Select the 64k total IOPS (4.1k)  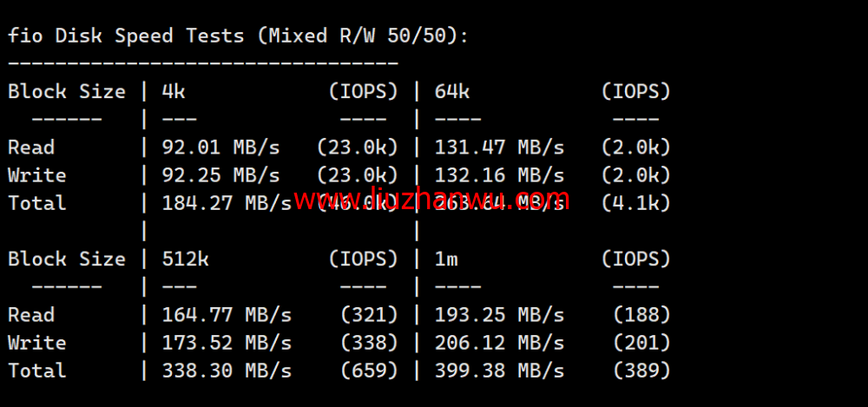coord(636,203)
